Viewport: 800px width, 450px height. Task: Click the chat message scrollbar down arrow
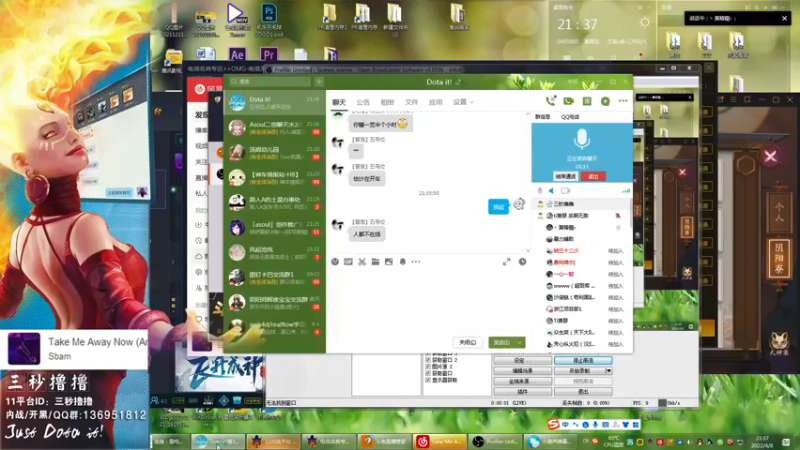coord(528,250)
